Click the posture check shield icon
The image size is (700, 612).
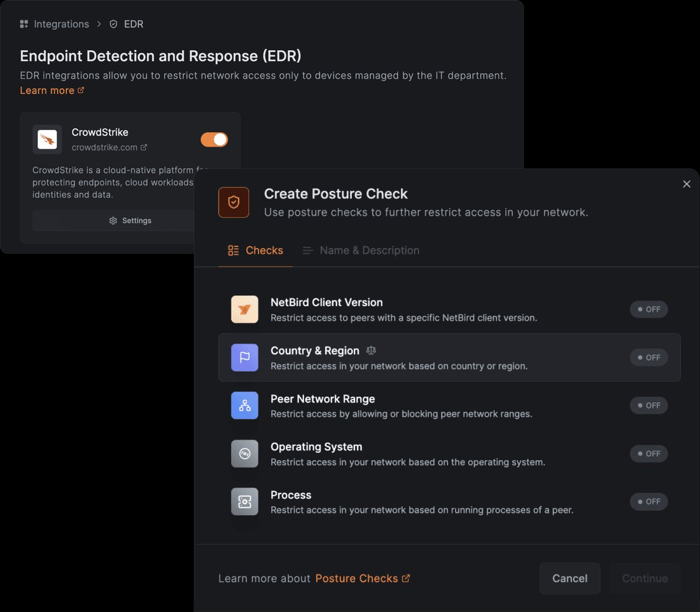tap(234, 202)
